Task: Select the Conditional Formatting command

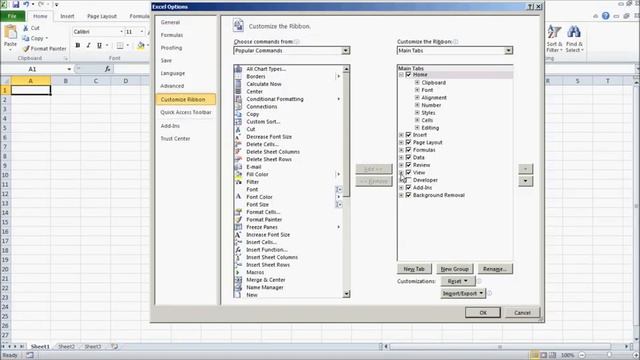Action: (275, 99)
